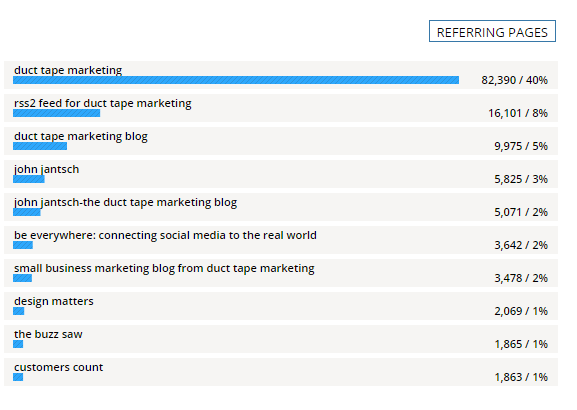Select the '82,390 / 40%' value
Viewport: 577px width, 410px height.
514,80
